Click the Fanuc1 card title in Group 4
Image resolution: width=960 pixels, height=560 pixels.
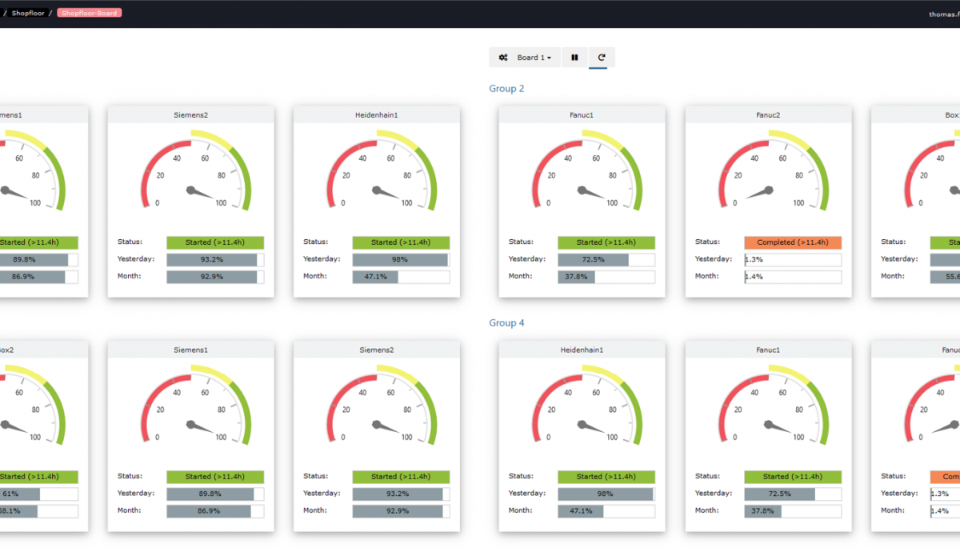[x=768, y=350]
